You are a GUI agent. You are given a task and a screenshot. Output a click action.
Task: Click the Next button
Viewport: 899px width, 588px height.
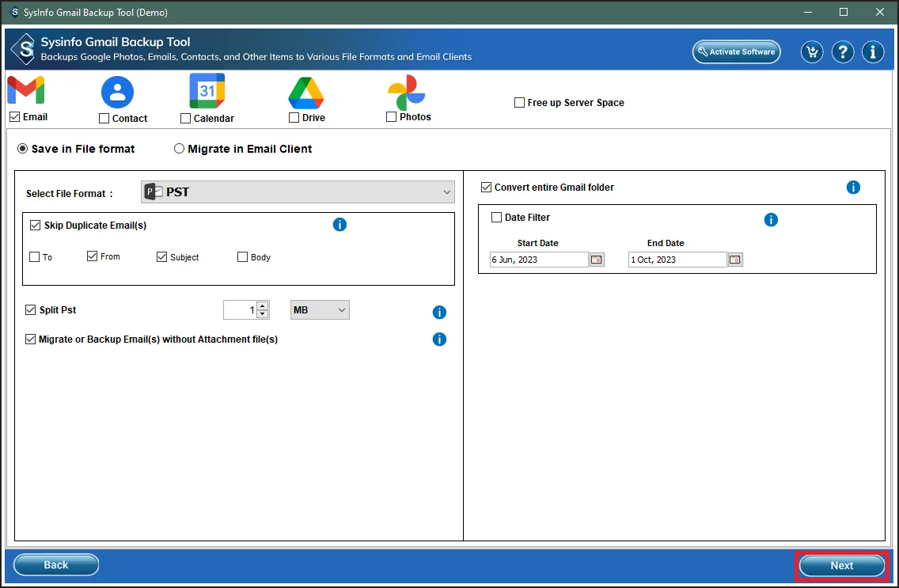click(x=841, y=565)
